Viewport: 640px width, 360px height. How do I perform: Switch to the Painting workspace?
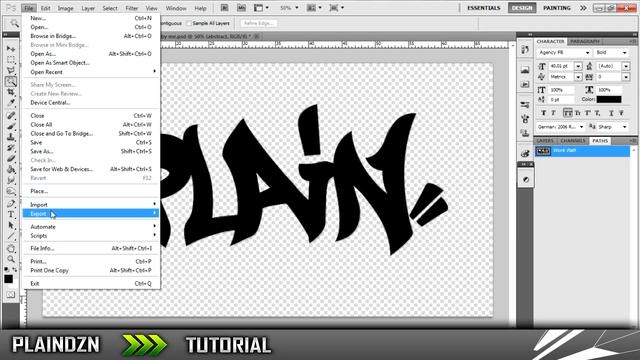point(557,8)
